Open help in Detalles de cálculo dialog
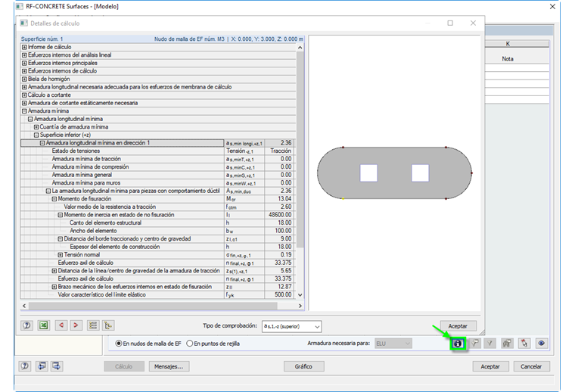This screenshot has height=392, width=575. 26,325
